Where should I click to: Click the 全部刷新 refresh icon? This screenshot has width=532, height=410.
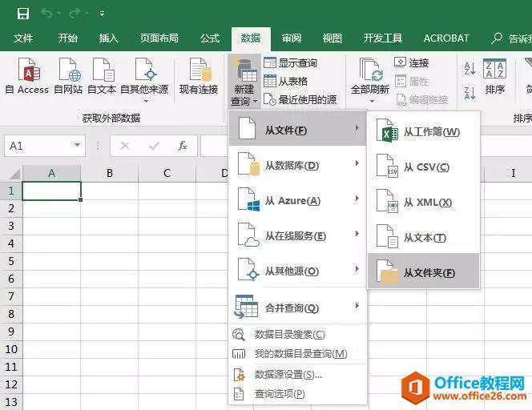pos(370,70)
